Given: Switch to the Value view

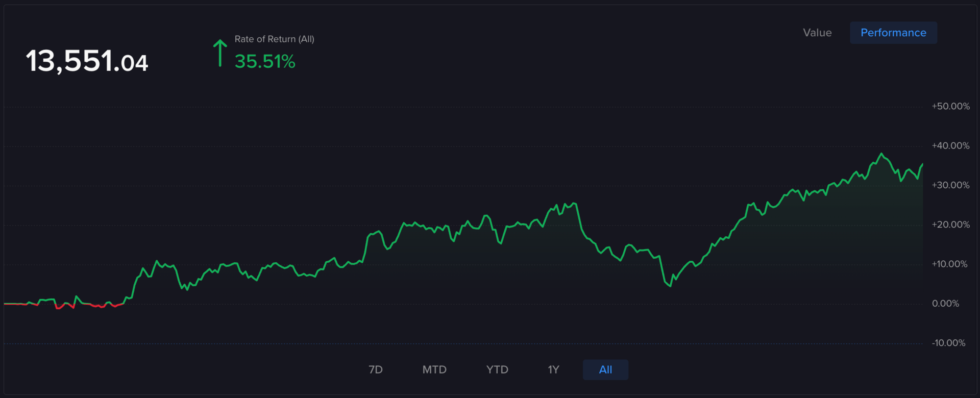Looking at the screenshot, I should click(x=817, y=33).
